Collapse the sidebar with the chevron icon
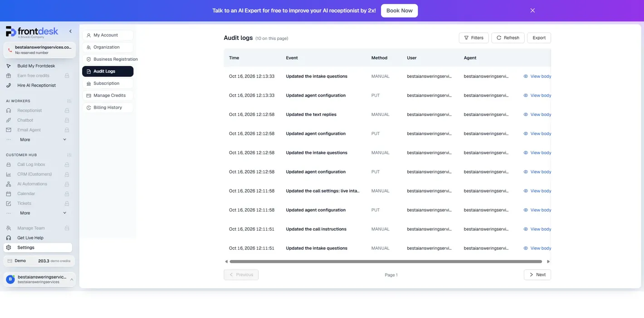 (70, 31)
